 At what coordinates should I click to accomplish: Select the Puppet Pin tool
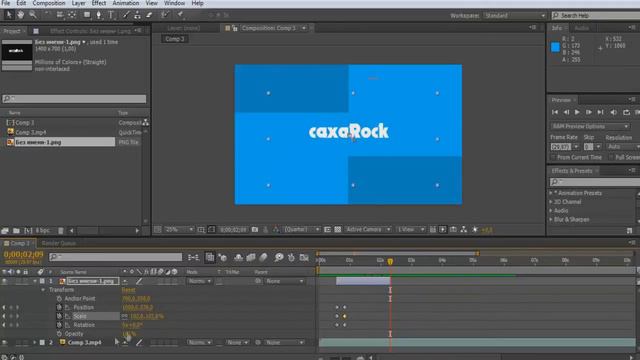pos(180,15)
